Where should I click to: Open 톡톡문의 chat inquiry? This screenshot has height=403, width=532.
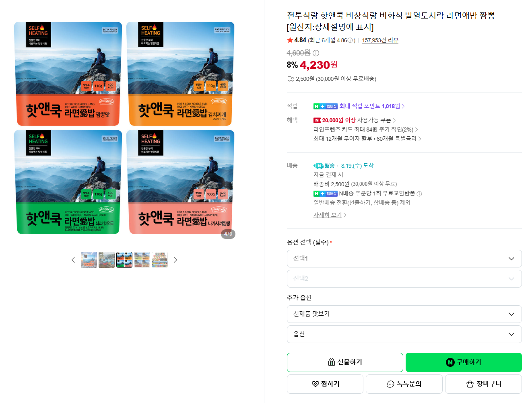click(x=404, y=384)
